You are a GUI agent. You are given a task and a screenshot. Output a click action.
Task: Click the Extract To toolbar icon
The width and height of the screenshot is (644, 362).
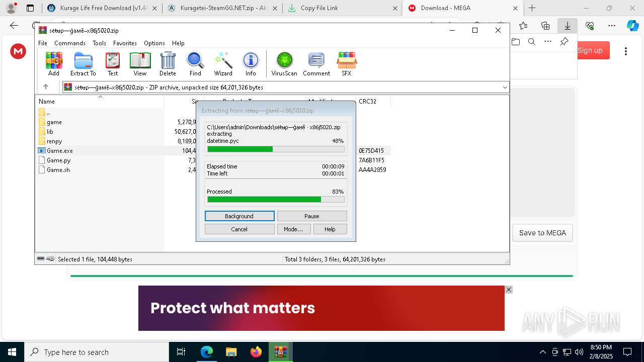click(x=83, y=64)
